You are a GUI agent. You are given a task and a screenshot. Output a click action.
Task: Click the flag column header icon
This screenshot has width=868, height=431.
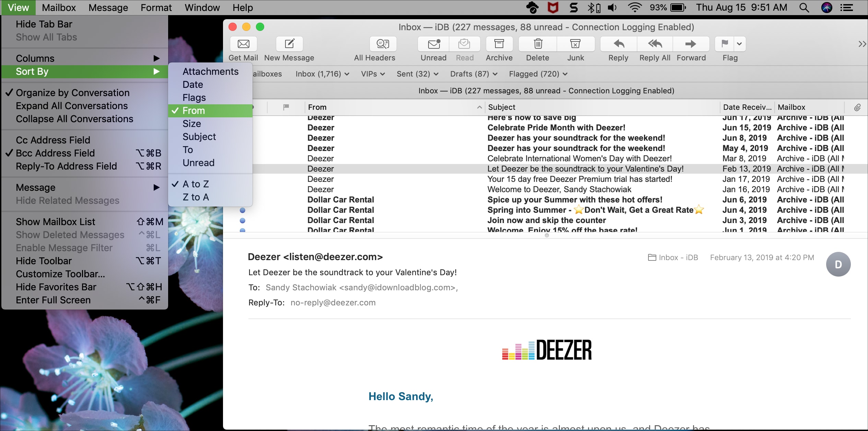286,107
